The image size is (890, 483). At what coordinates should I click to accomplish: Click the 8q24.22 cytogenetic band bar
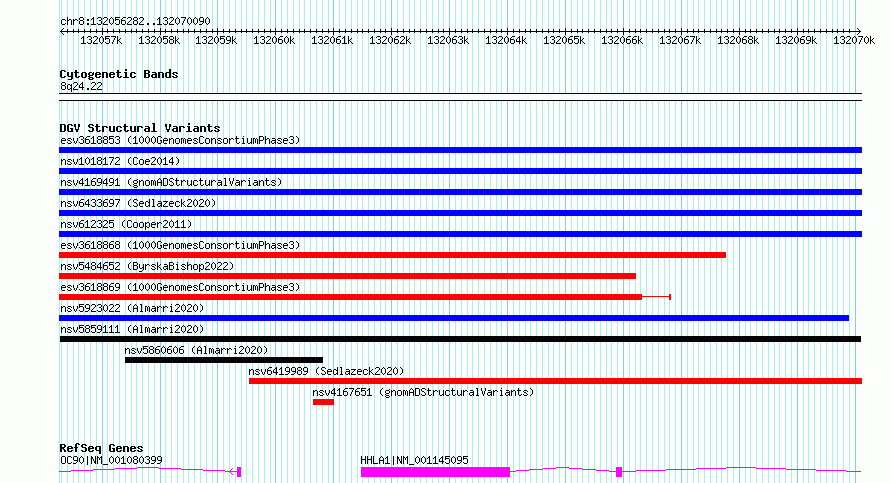(460, 97)
